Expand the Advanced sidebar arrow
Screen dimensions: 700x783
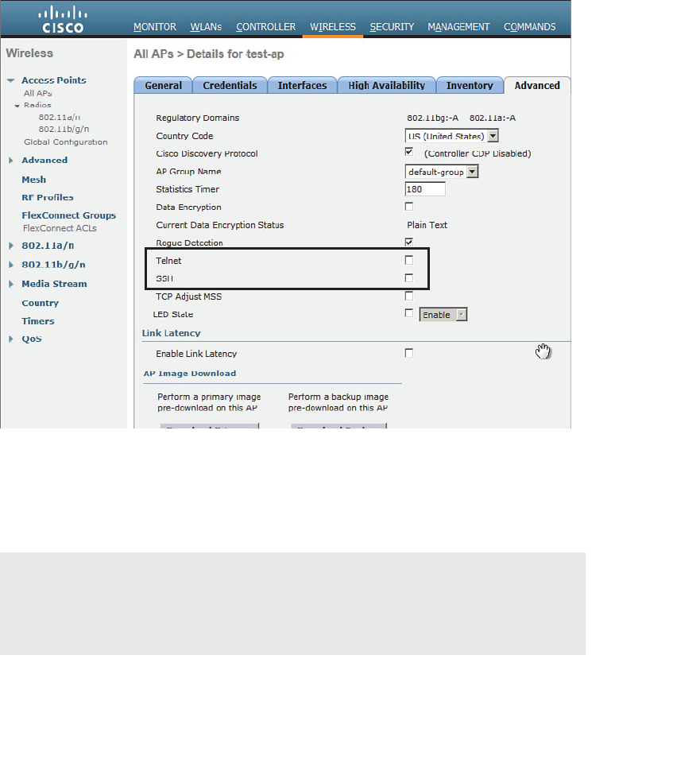coord(11,161)
